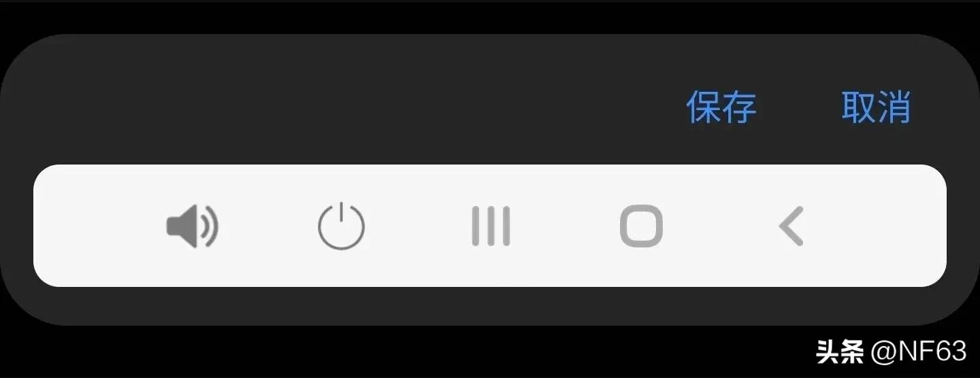Open recents with the three-bar icon
The height and width of the screenshot is (378, 980).
pyautogui.click(x=491, y=226)
